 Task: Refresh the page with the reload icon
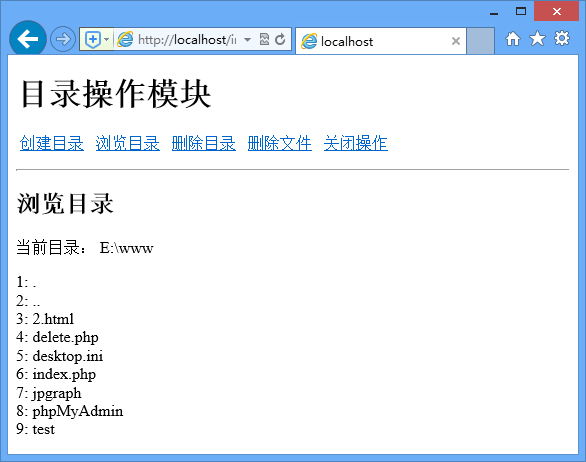[280, 39]
